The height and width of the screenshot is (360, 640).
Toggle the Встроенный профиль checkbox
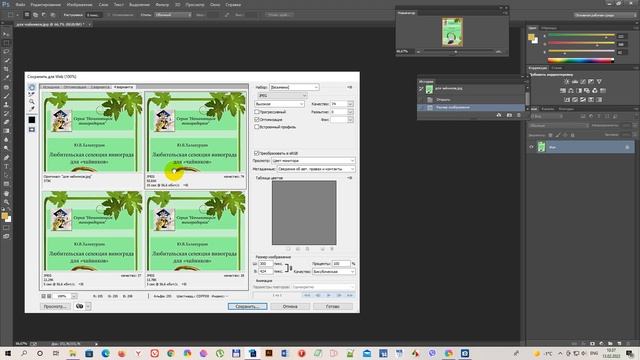pos(257,127)
